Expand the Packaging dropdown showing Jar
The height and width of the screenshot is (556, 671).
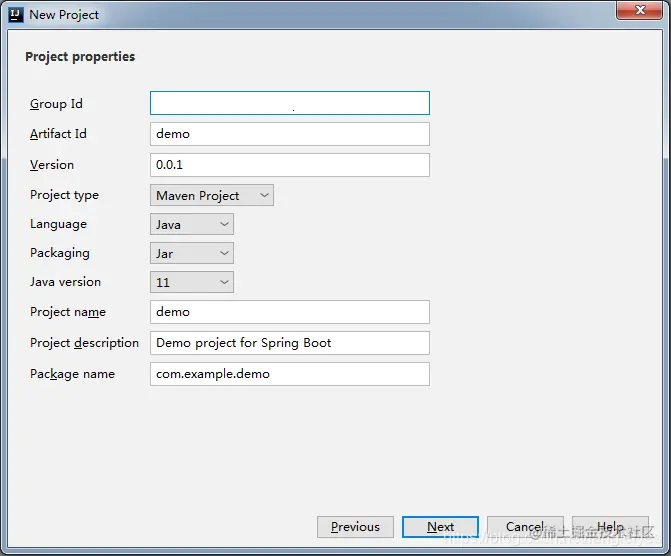point(192,253)
